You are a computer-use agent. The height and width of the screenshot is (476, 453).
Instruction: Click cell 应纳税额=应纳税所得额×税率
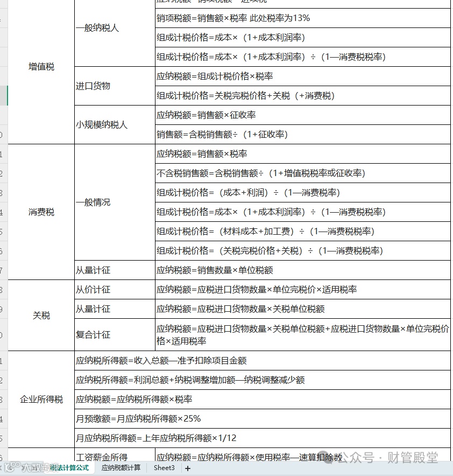[263, 400]
